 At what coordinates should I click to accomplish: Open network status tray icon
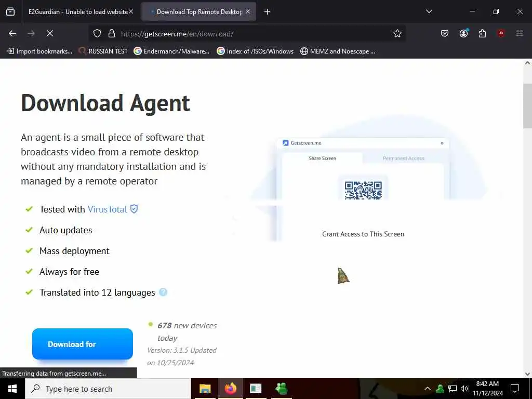click(x=453, y=389)
